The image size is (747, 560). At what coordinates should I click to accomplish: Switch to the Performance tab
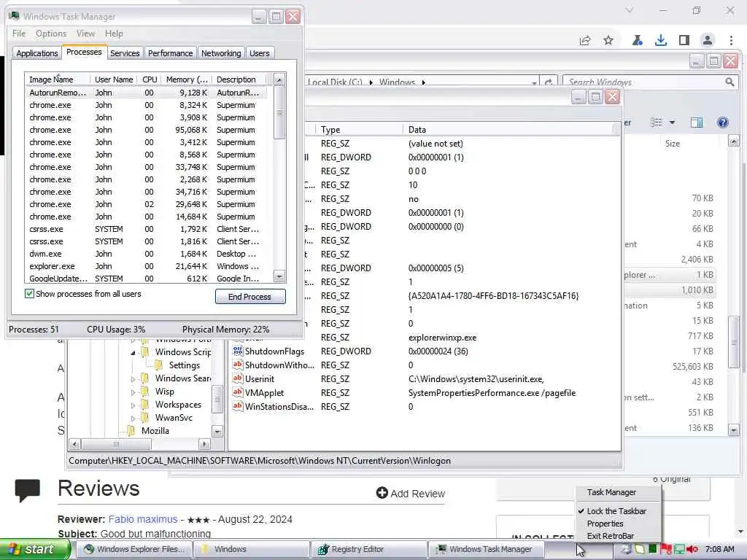170,52
